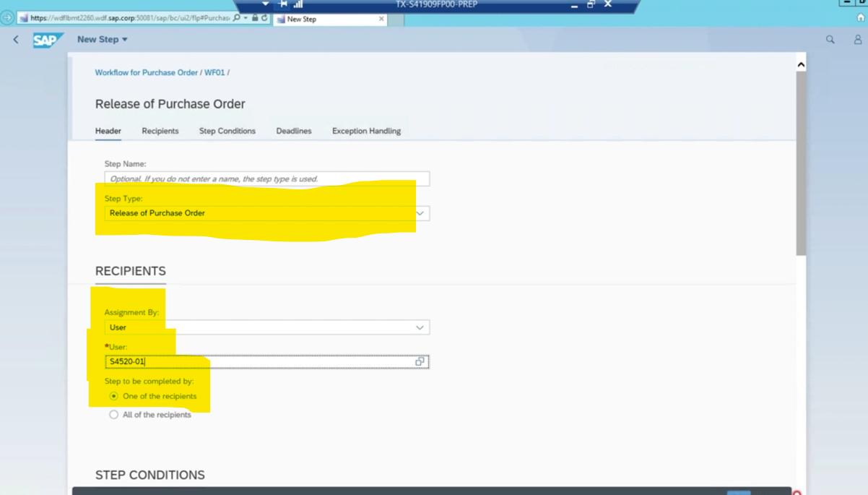This screenshot has height=495, width=868.
Task: Click the browser forward arrow button
Action: 7,18
